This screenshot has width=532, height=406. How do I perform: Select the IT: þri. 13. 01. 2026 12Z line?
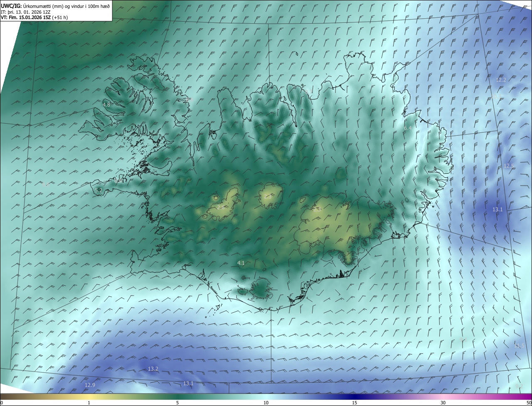coord(26,12)
